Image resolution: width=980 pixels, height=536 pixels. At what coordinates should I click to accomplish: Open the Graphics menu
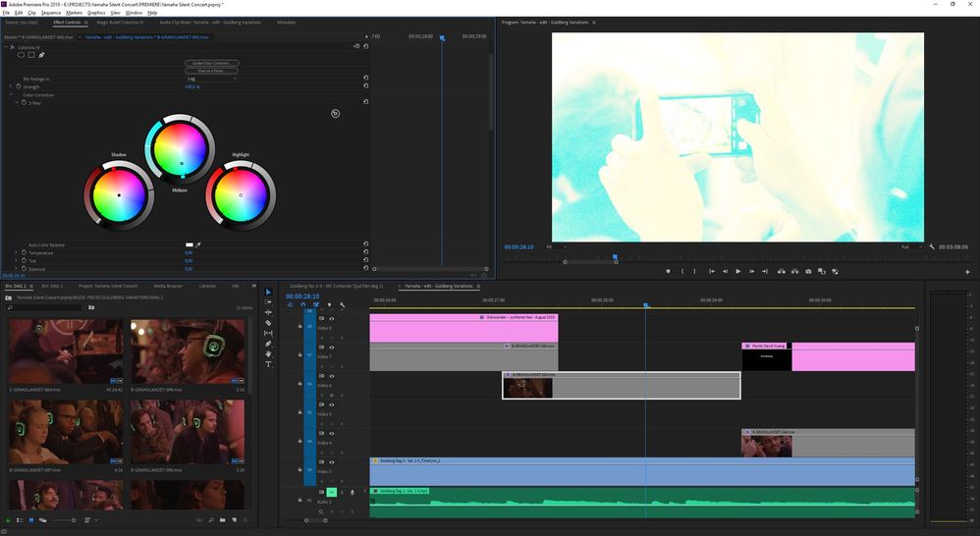click(x=96, y=13)
